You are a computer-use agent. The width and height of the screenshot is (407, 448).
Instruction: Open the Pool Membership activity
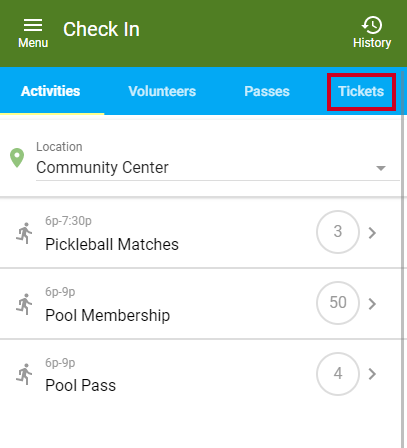point(200,304)
